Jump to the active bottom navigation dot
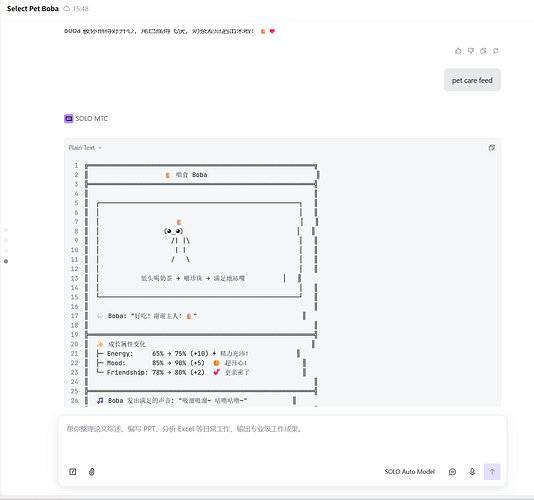Image resolution: width=534 pixels, height=500 pixels. click(6, 261)
